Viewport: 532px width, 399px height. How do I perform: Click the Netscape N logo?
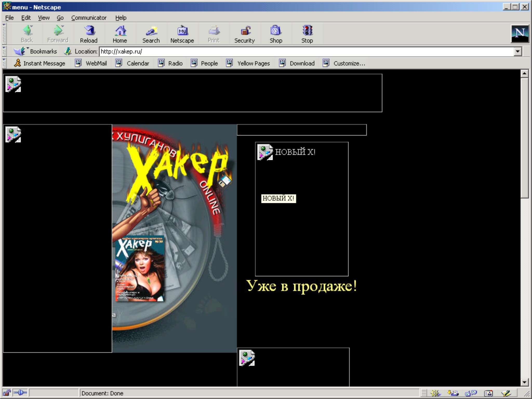tap(520, 34)
